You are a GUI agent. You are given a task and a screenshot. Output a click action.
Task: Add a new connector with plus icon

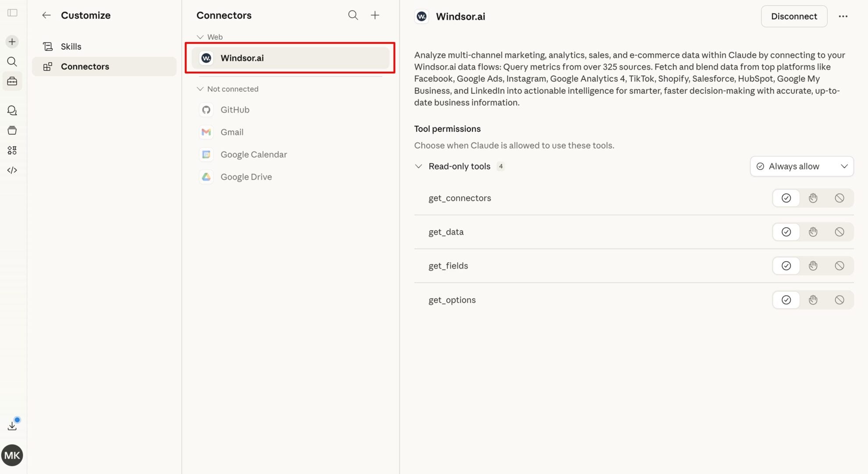(x=375, y=15)
